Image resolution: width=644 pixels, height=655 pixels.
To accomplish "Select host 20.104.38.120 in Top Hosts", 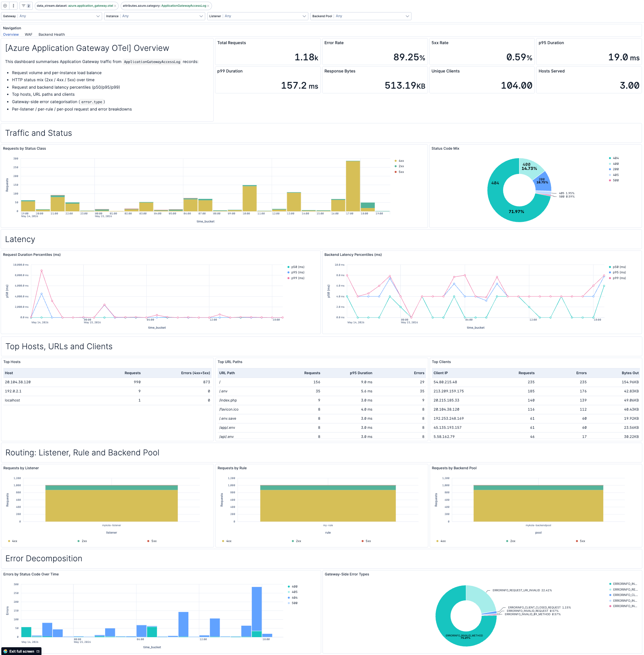I will 18,382.
